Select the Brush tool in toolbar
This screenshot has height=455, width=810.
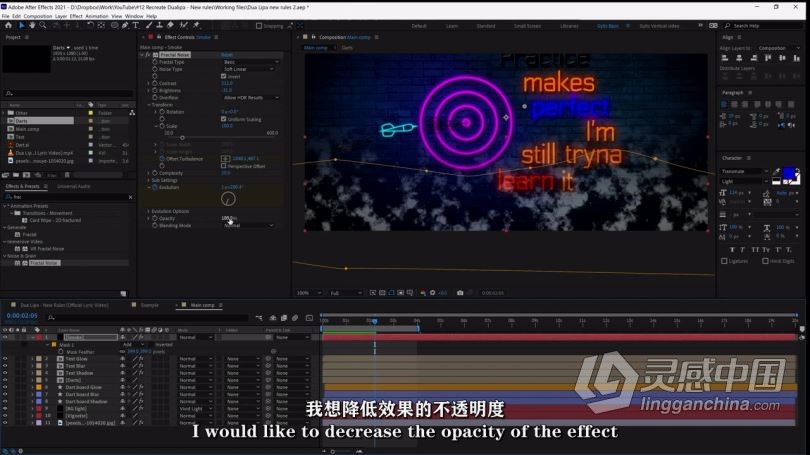[x=149, y=25]
